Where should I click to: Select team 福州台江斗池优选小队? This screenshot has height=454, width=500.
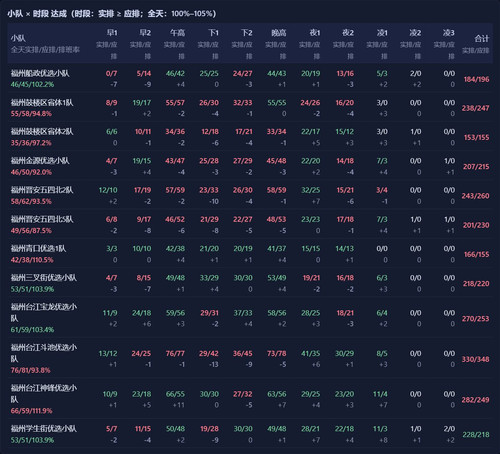[x=44, y=353]
